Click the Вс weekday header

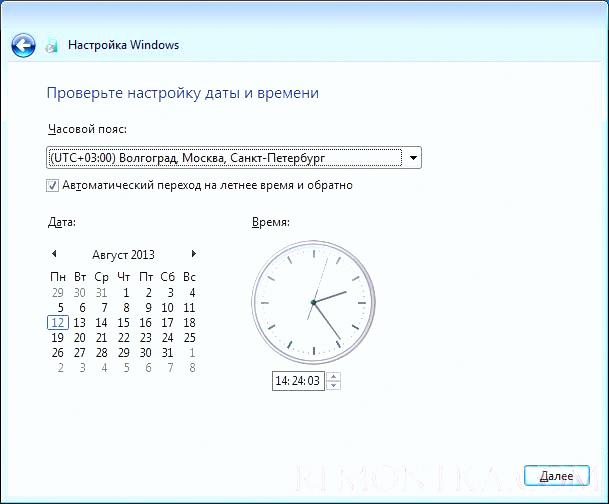tap(190, 277)
